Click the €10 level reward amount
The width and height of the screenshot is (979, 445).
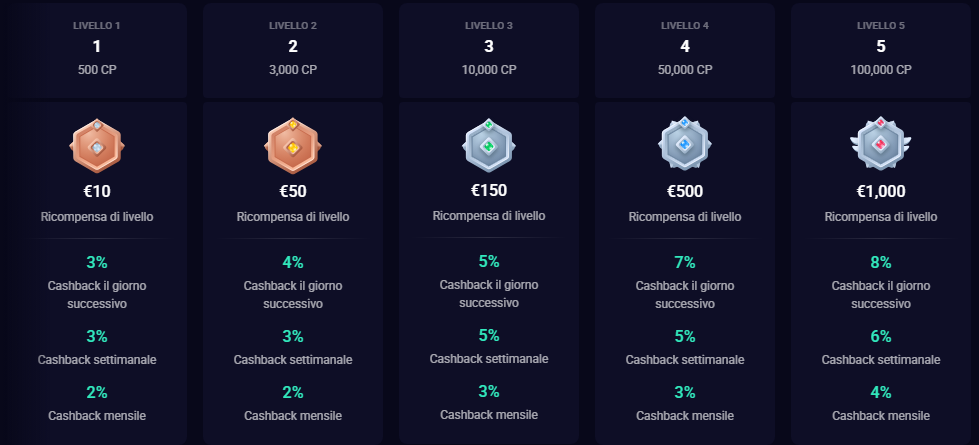[x=97, y=192]
